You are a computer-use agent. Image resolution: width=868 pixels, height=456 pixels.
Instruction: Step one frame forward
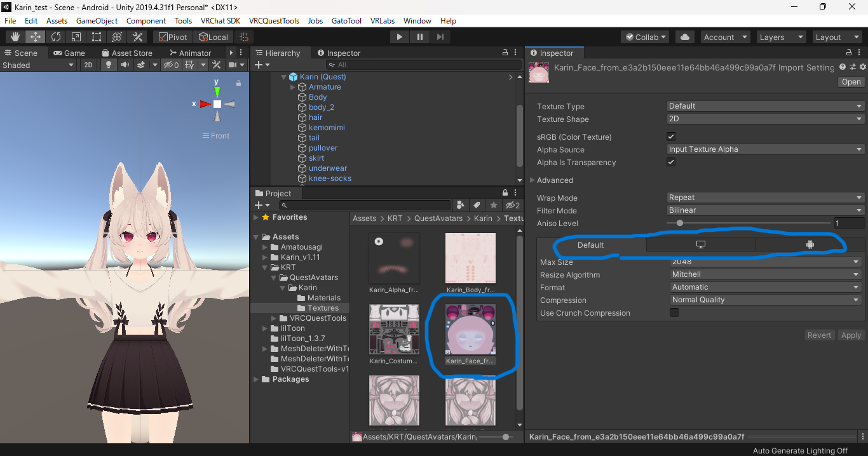click(440, 37)
